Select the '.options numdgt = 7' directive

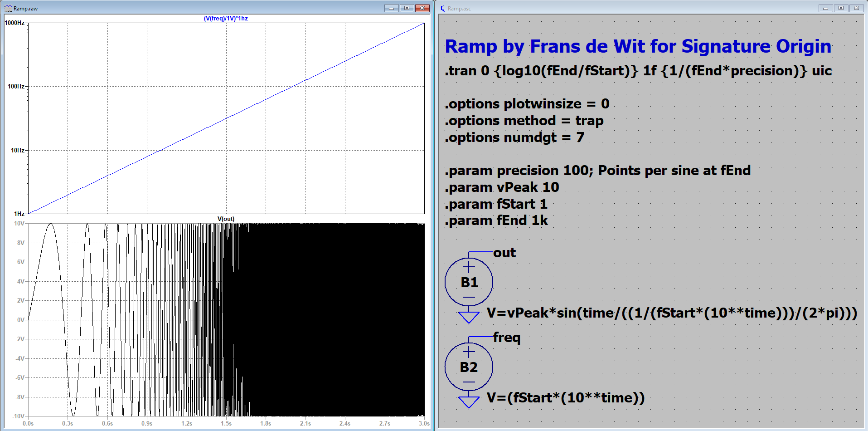click(x=514, y=137)
